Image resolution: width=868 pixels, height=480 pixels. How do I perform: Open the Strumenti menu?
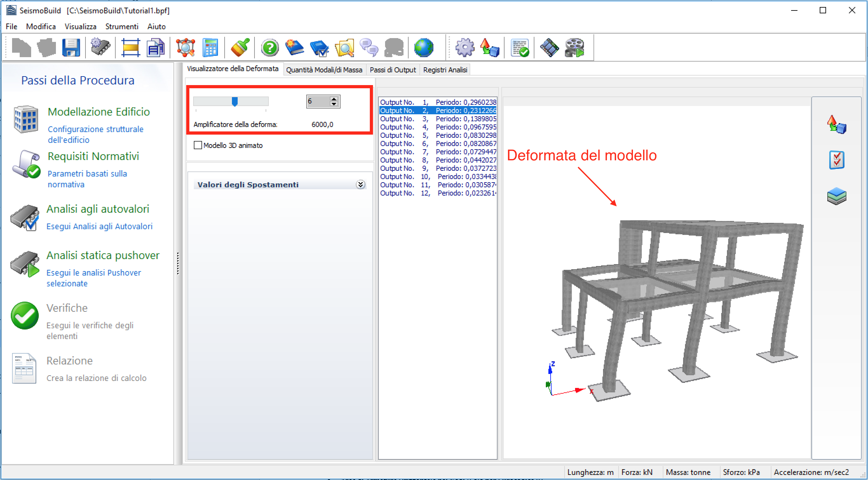(x=122, y=26)
